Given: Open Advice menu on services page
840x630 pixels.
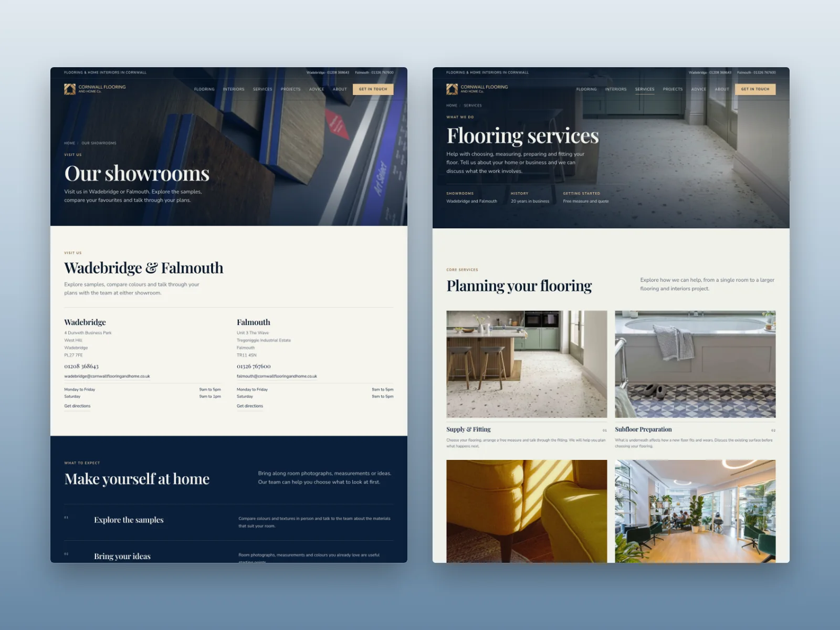Looking at the screenshot, I should [699, 89].
